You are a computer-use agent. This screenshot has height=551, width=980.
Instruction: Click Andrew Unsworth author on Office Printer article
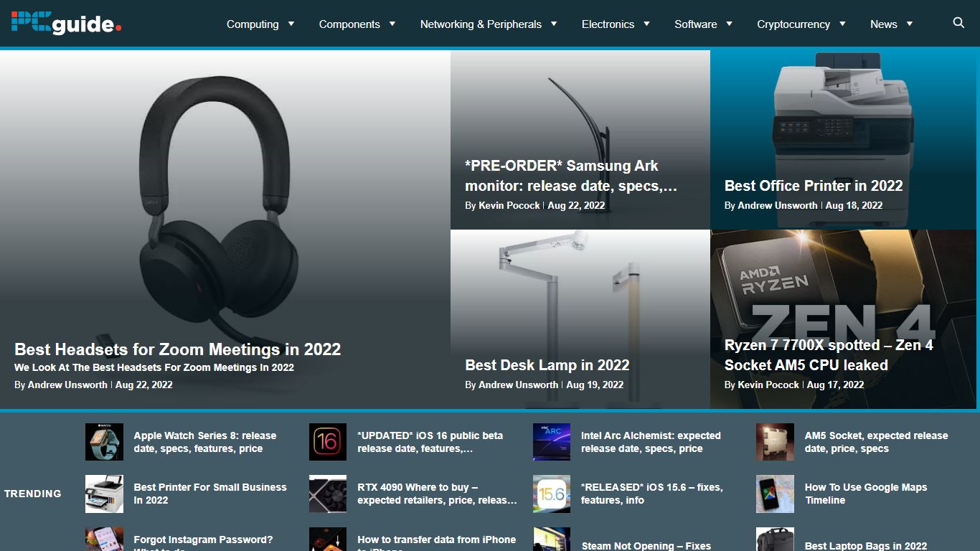click(x=778, y=205)
